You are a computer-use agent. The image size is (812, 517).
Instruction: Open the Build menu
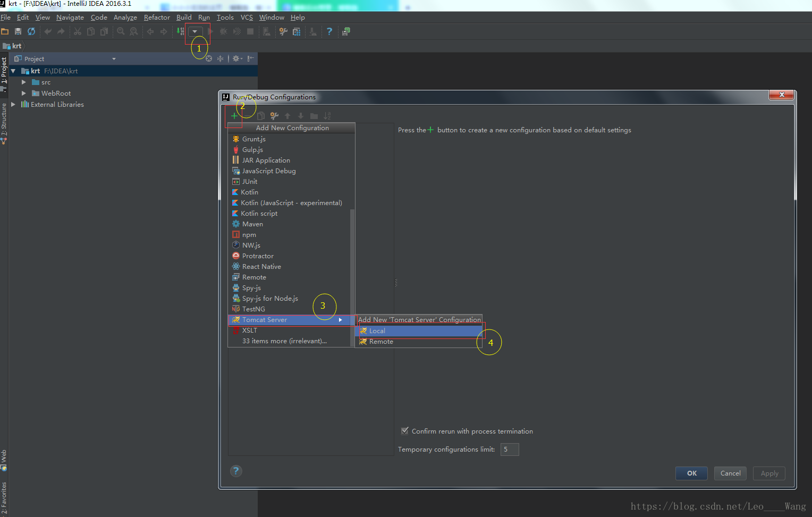[x=184, y=18]
